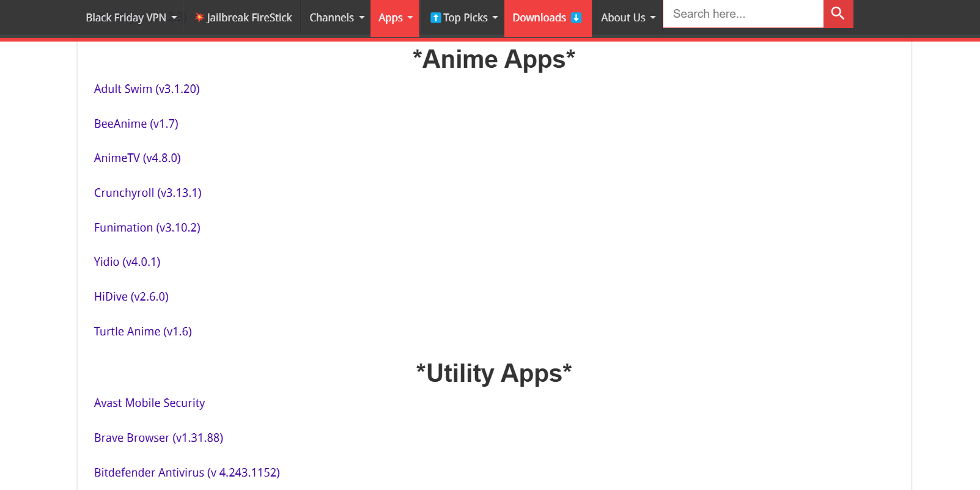
Task: Open the About Us menu item
Action: click(623, 18)
